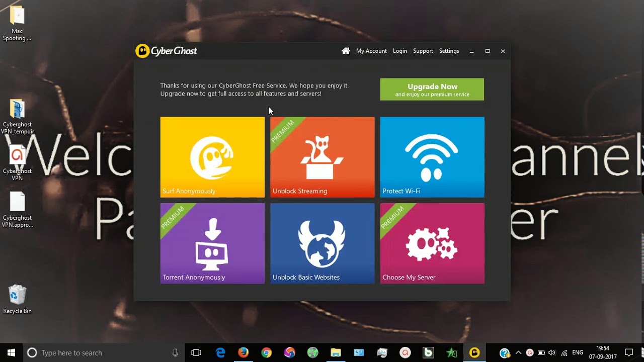Select the Unblock Basic Websites tile

(x=323, y=243)
